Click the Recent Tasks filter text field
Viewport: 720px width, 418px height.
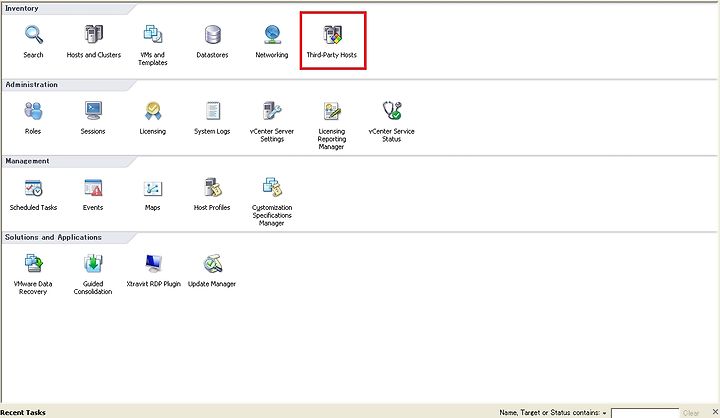645,413
